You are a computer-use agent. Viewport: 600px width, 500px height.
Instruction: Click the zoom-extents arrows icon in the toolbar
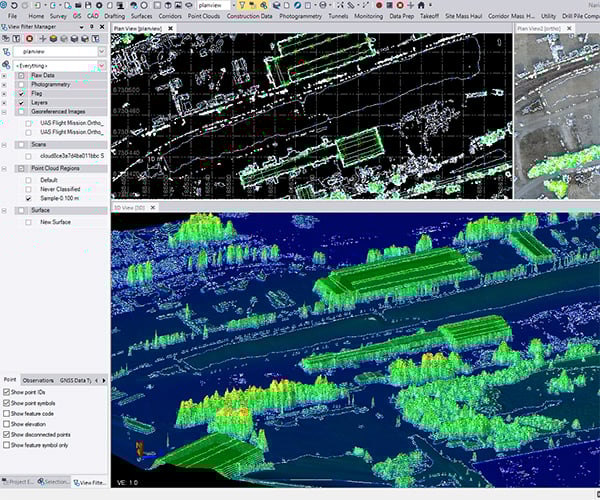(340, 5)
